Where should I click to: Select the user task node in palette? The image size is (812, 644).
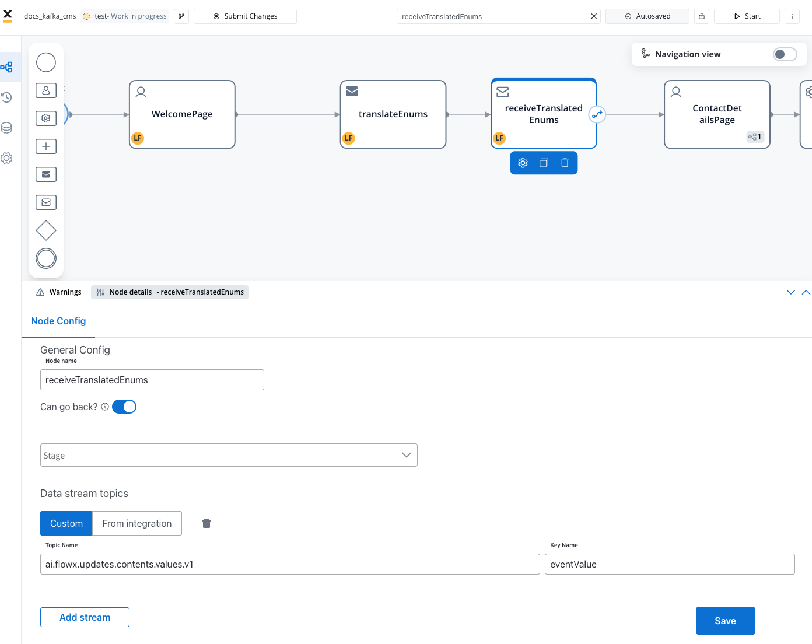(46, 90)
